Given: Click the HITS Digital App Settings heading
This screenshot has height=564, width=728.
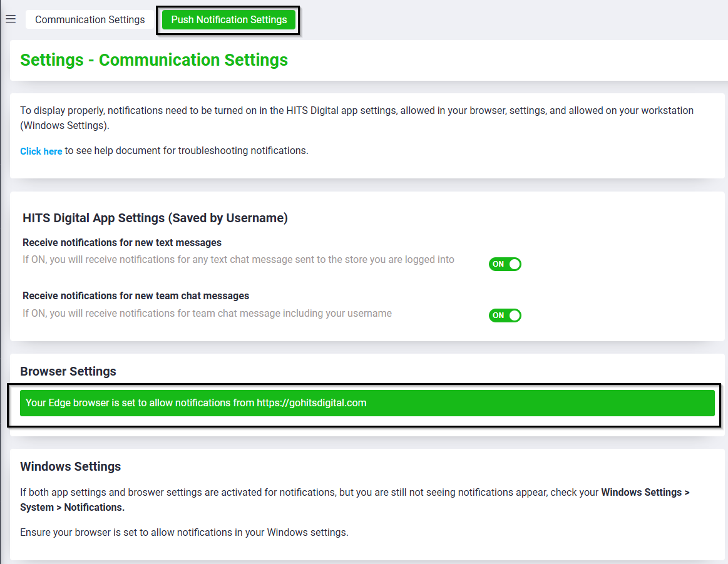Looking at the screenshot, I should 155,218.
